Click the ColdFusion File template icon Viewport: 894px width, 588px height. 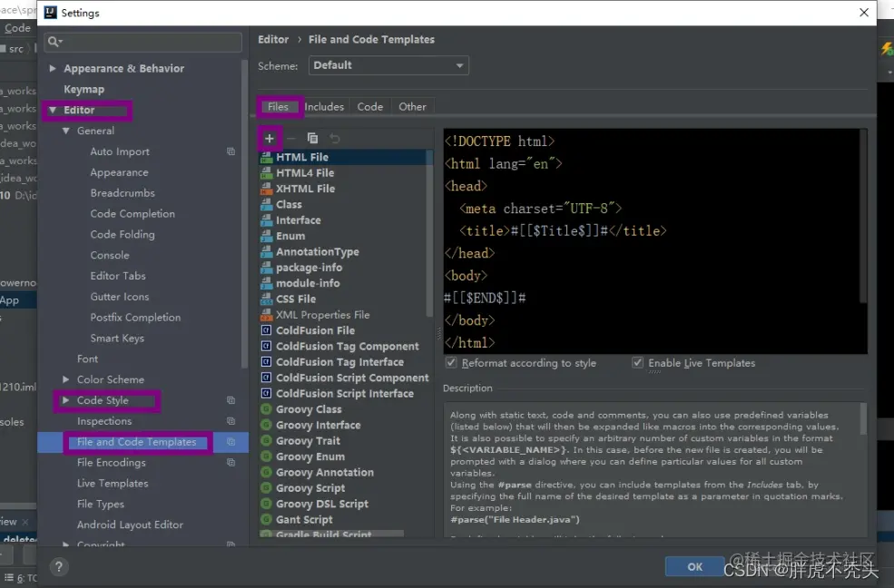click(266, 330)
